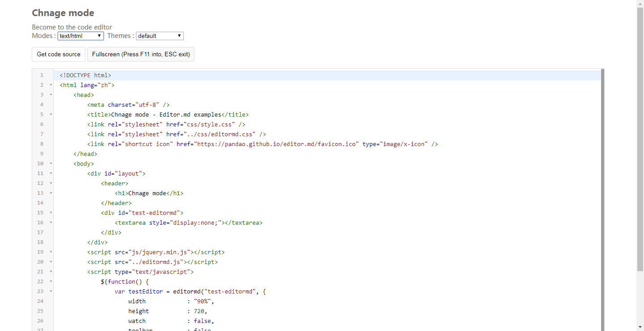Image resolution: width=644 pixels, height=331 pixels.
Task: Click the page's vertical scrollbar thumb
Action: pos(640,138)
